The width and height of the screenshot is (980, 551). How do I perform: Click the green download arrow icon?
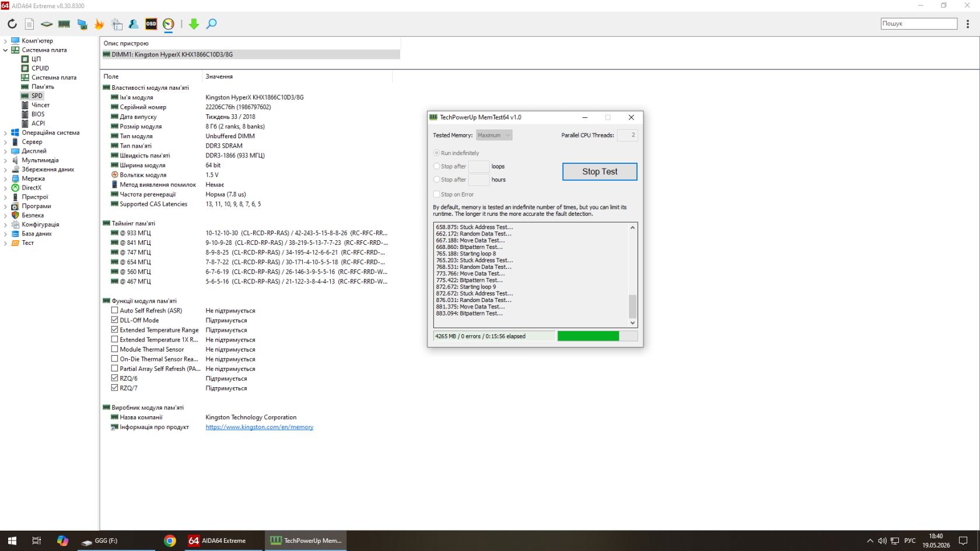(x=194, y=24)
